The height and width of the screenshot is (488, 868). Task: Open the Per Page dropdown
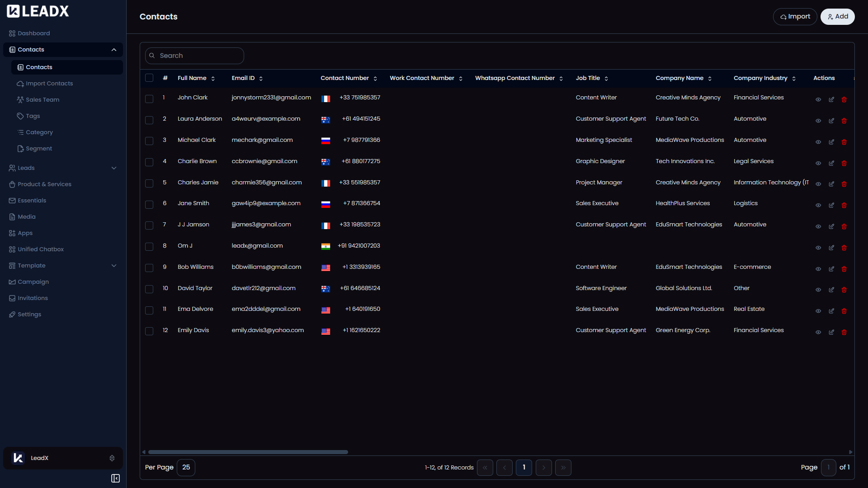(x=185, y=467)
